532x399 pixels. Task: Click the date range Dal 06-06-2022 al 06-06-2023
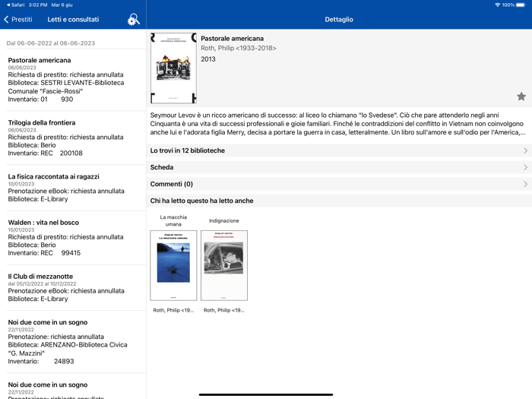coord(51,43)
